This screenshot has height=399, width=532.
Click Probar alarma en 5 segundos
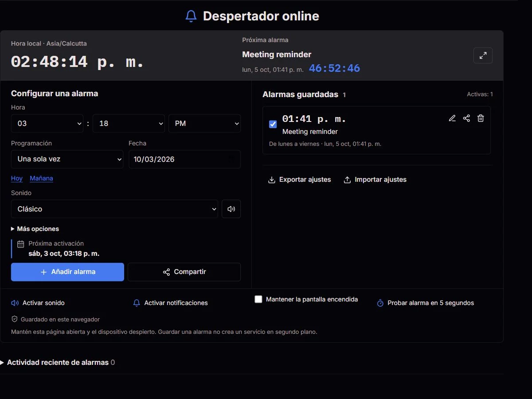tap(425, 303)
